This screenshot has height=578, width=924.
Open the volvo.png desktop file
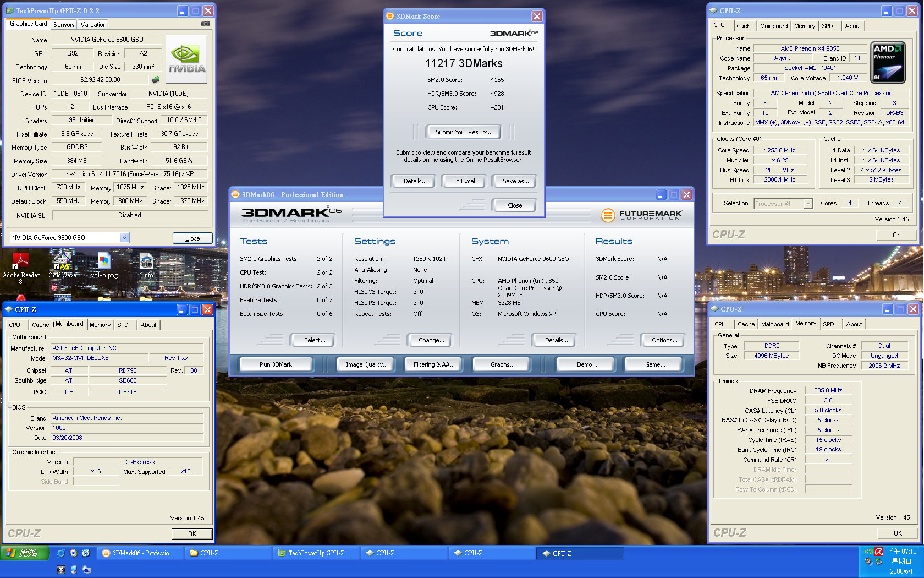(104, 264)
